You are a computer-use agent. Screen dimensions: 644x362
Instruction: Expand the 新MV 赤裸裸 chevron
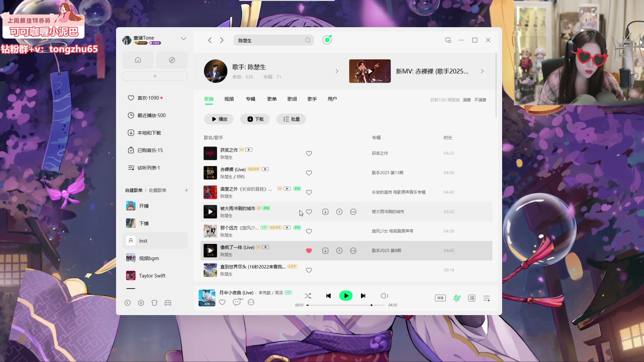[x=482, y=71]
